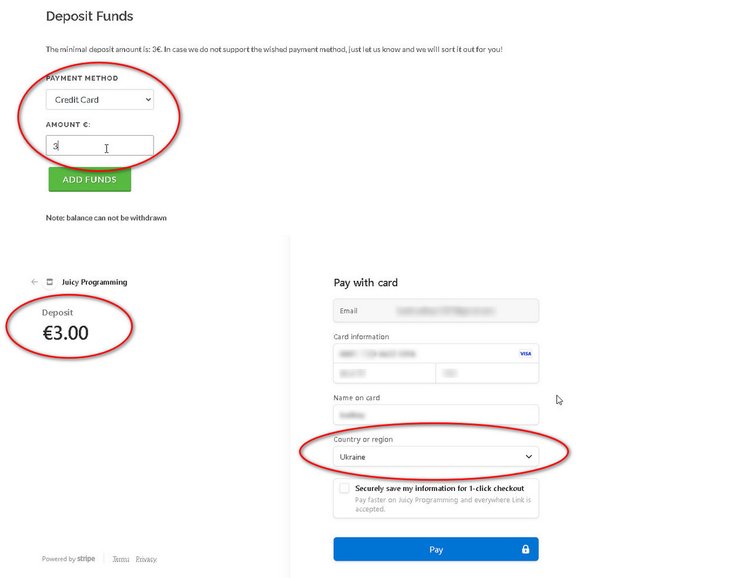Click the lock icon on Pay button
This screenshot has height=578, width=740.
(x=524, y=549)
